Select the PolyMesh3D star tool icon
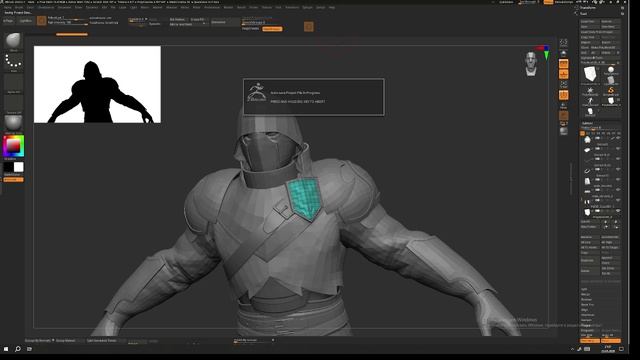The height and width of the screenshot is (360, 640). (590, 91)
